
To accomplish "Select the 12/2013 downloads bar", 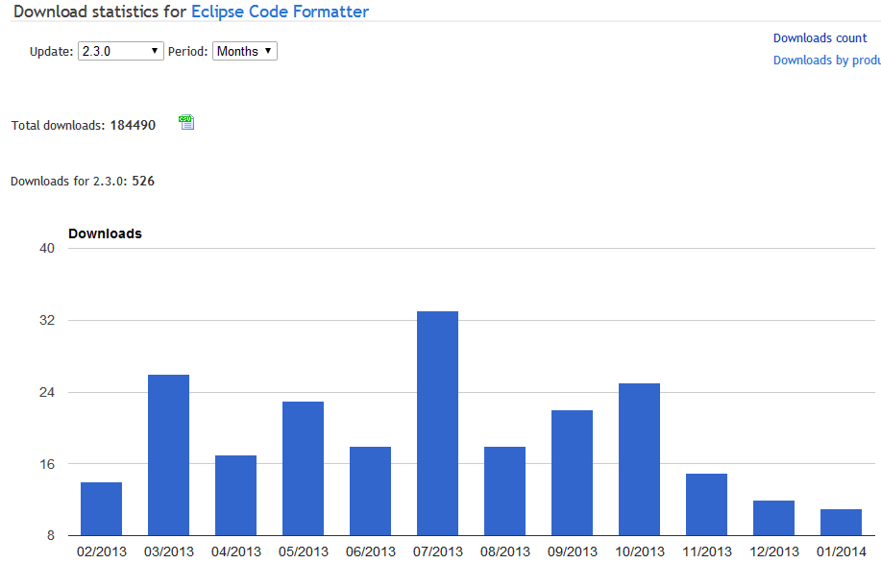I will [773, 518].
